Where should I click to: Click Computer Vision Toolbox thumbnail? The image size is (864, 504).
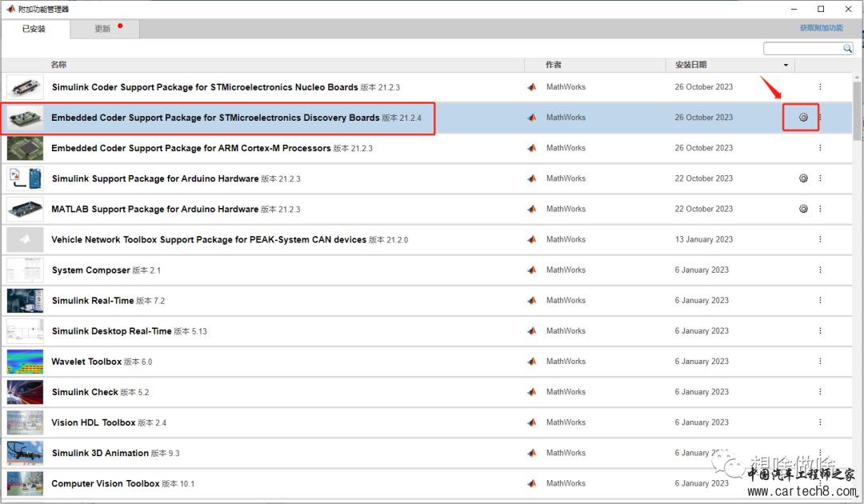[x=25, y=483]
